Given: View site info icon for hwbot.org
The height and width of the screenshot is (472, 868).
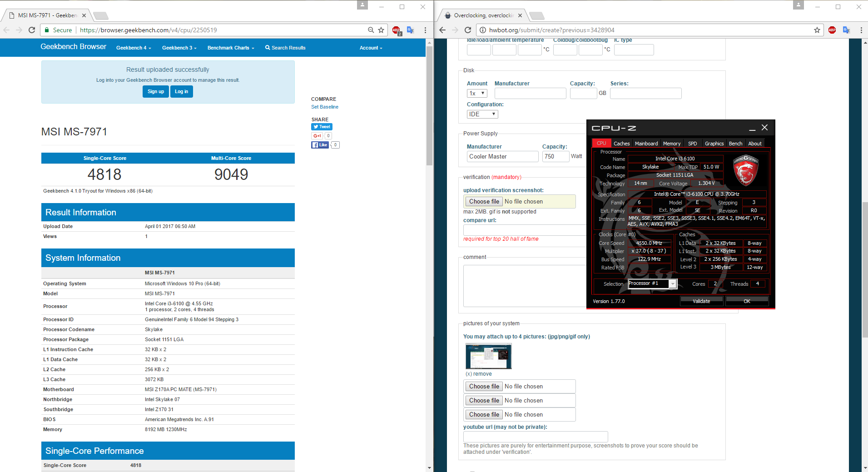Looking at the screenshot, I should (483, 30).
